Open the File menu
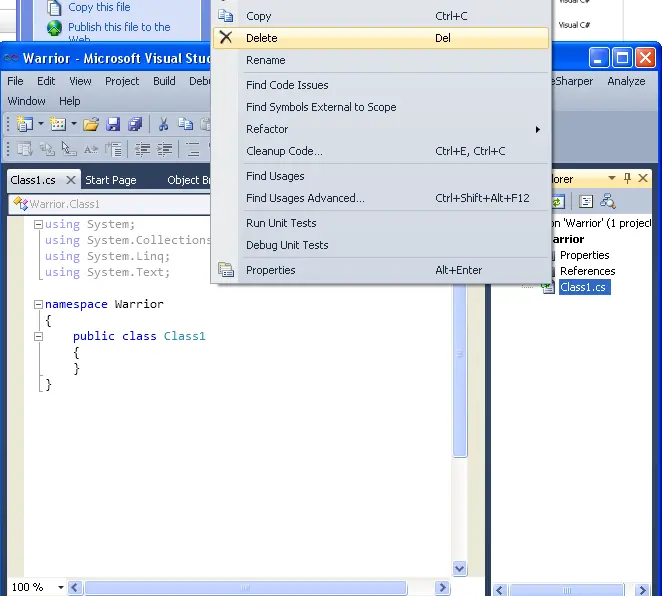 coord(15,81)
